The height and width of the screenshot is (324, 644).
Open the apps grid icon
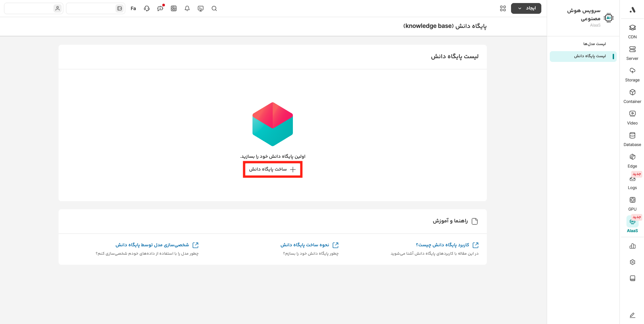[503, 8]
